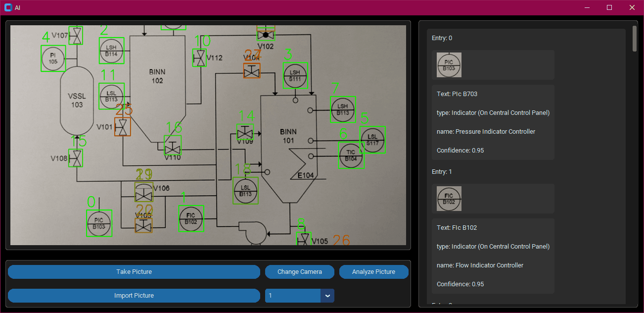This screenshot has height=313, width=644.
Task: Click the V107 valve symbol
Action: click(76, 36)
